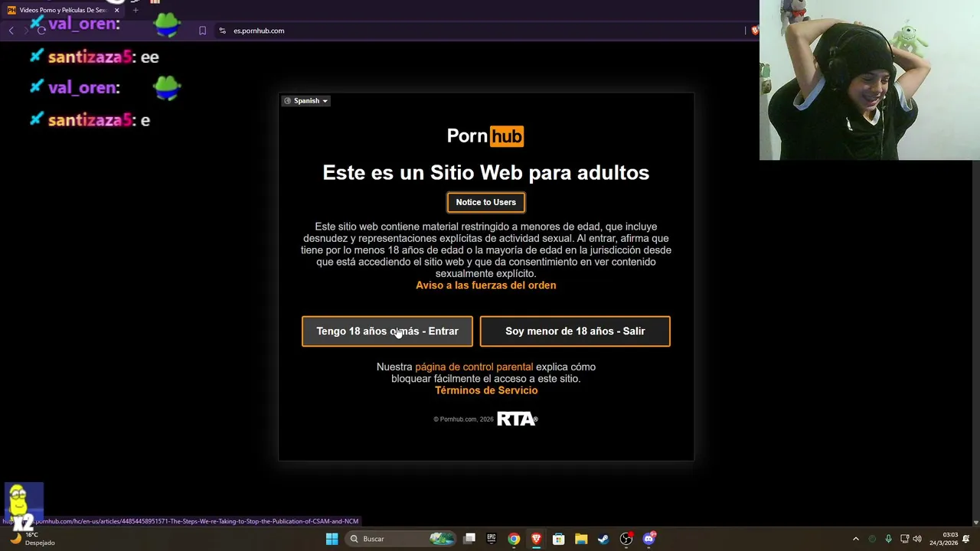Open the Spanish language dropdown

(x=305, y=101)
